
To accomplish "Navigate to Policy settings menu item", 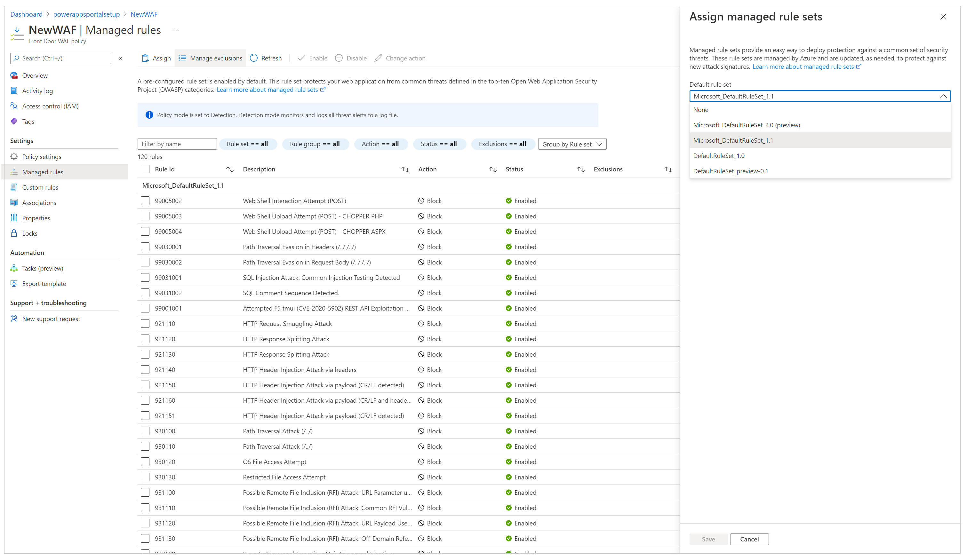I will click(x=41, y=156).
